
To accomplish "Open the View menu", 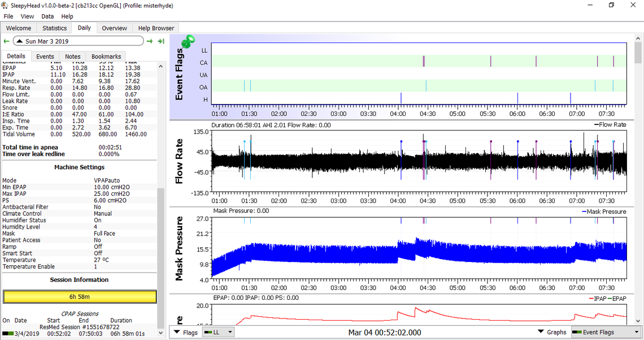I will point(27,16).
